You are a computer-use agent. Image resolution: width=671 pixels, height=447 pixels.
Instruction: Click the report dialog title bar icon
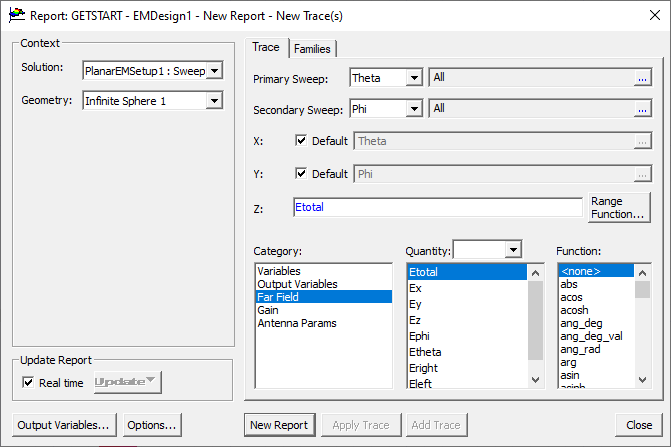point(17,15)
